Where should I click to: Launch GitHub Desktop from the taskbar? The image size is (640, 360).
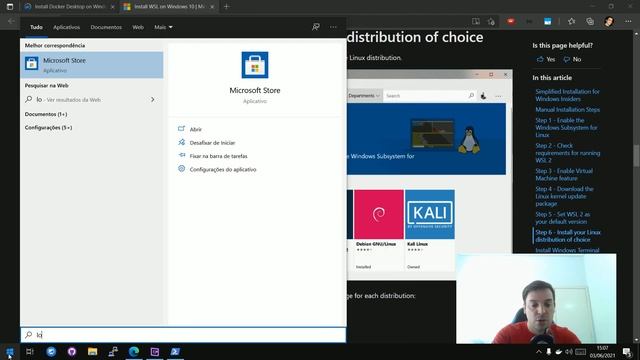point(72,351)
